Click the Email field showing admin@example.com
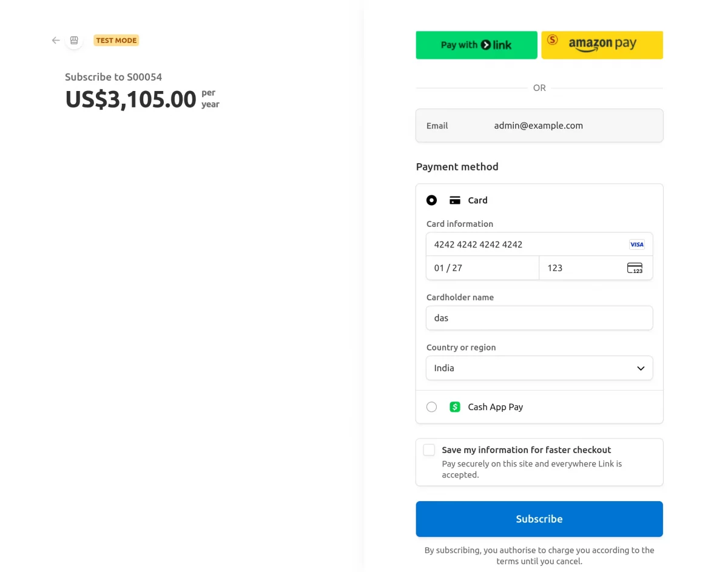This screenshot has width=728, height=572. [x=539, y=126]
